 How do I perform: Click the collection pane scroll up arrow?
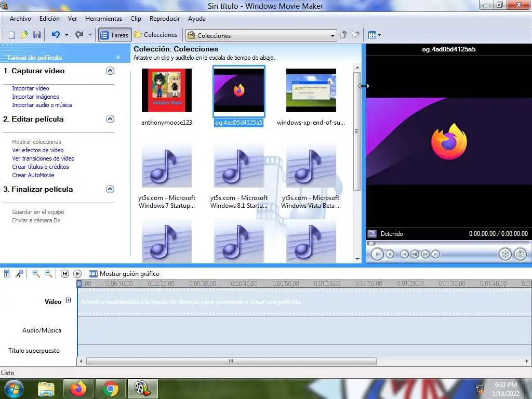point(357,68)
